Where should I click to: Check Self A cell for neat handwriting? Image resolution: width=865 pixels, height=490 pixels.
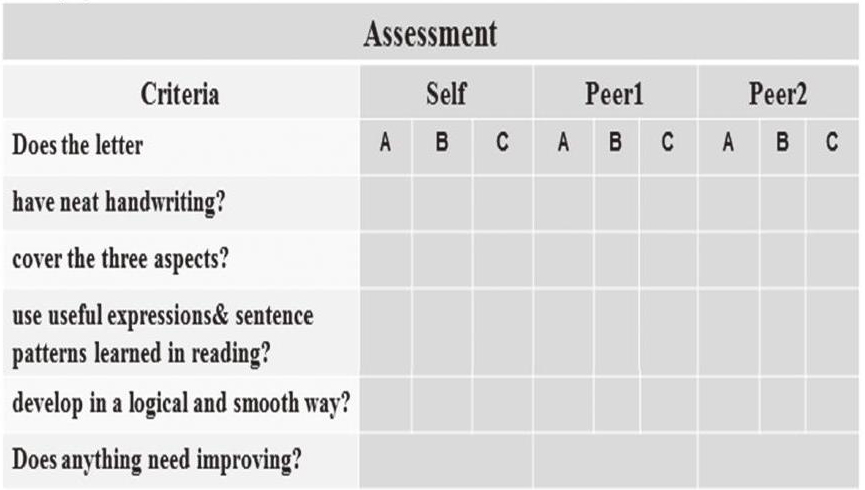point(386,203)
